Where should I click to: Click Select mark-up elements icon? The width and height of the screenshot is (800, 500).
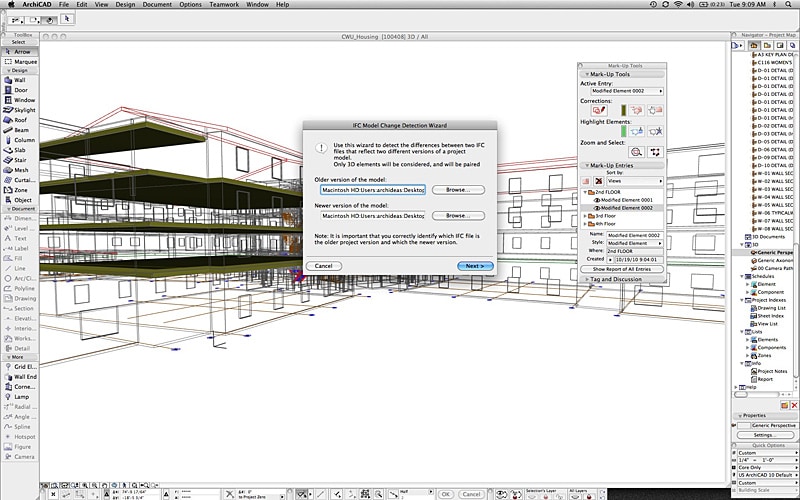coord(655,152)
